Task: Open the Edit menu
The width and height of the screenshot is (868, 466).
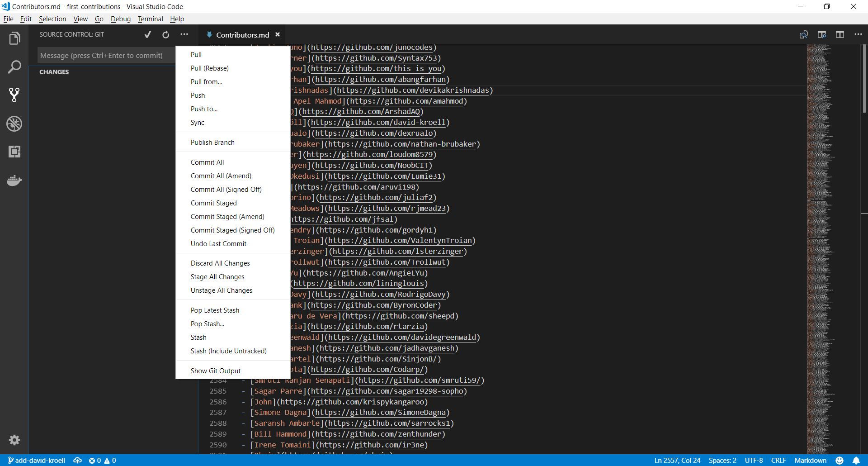Action: click(26, 19)
